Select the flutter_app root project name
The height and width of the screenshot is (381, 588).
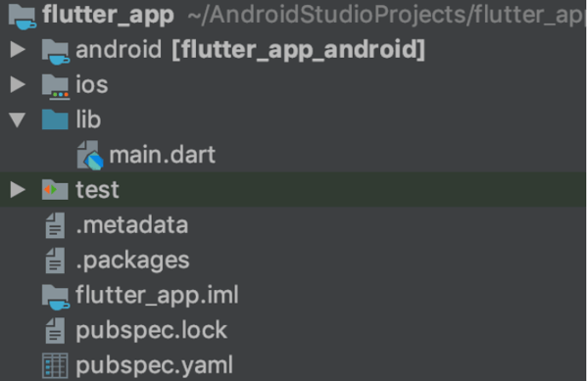[x=108, y=16]
